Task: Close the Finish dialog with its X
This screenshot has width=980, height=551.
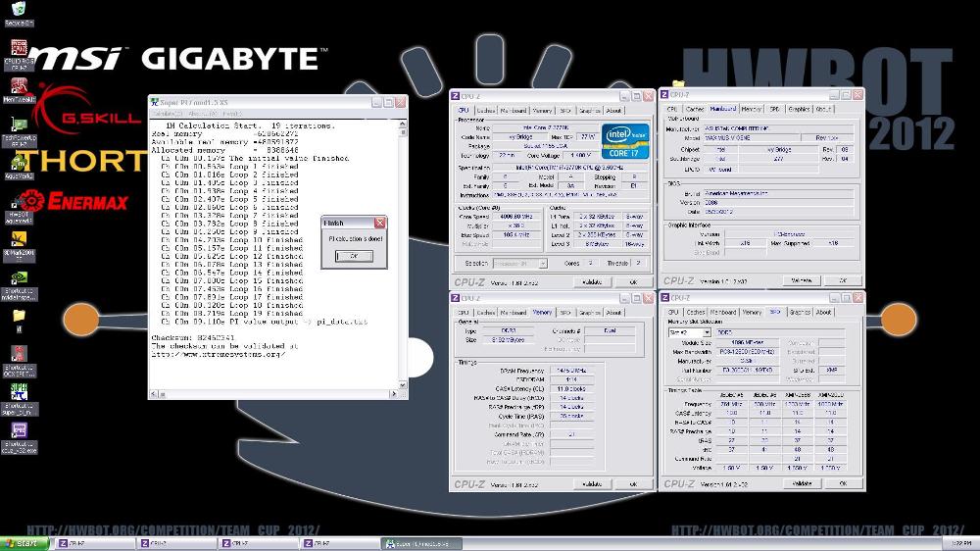Action: (379, 223)
